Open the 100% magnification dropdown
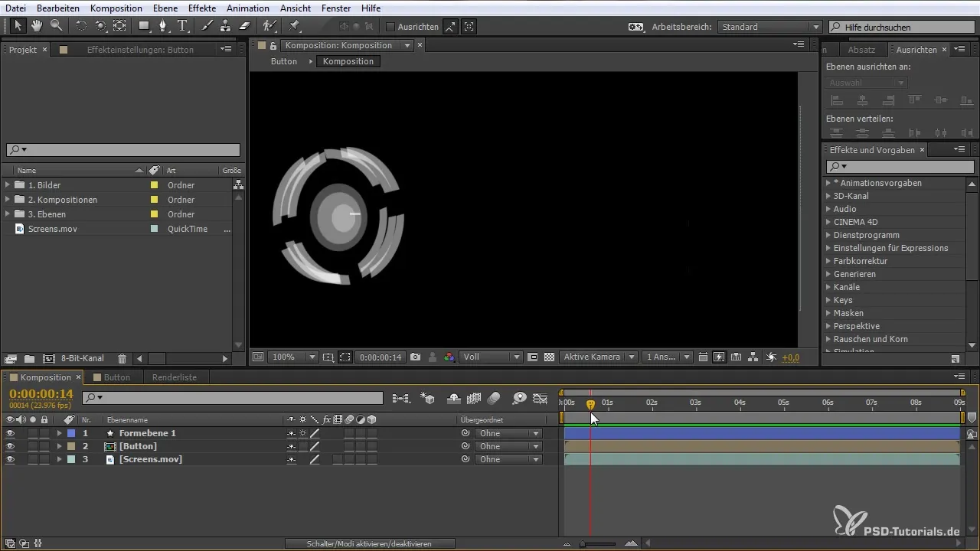Viewport: 980px width, 551px height. point(293,357)
